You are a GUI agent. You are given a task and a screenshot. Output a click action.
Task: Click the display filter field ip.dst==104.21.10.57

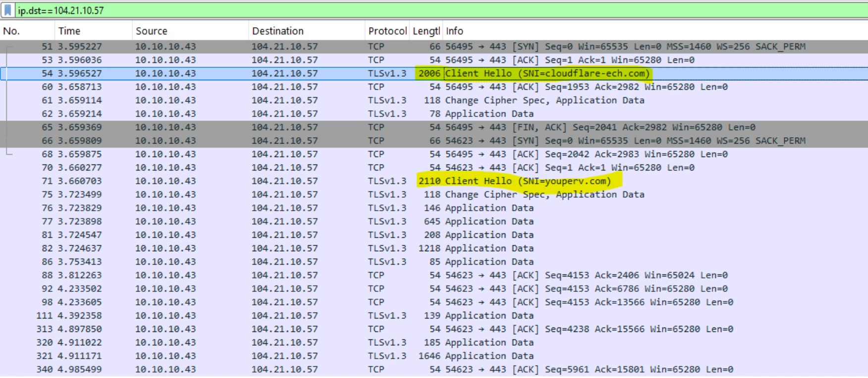point(441,10)
